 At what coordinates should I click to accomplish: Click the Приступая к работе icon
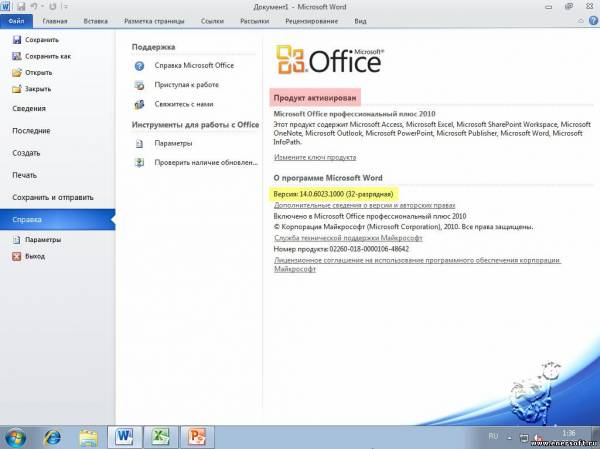tap(139, 85)
